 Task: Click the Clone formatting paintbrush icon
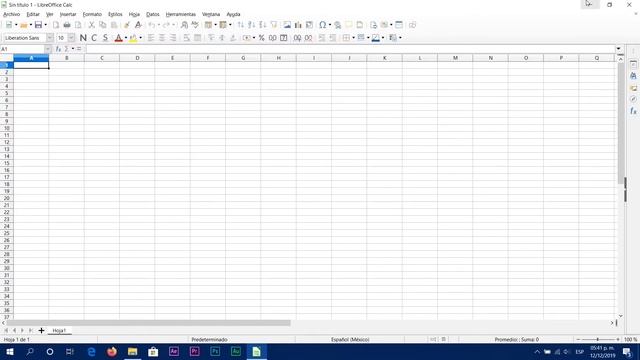click(127, 25)
